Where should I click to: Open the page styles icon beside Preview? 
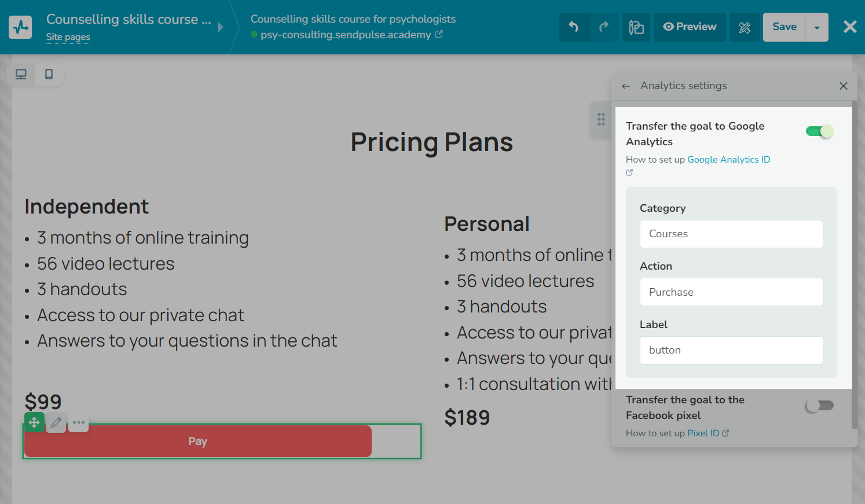coord(636,27)
